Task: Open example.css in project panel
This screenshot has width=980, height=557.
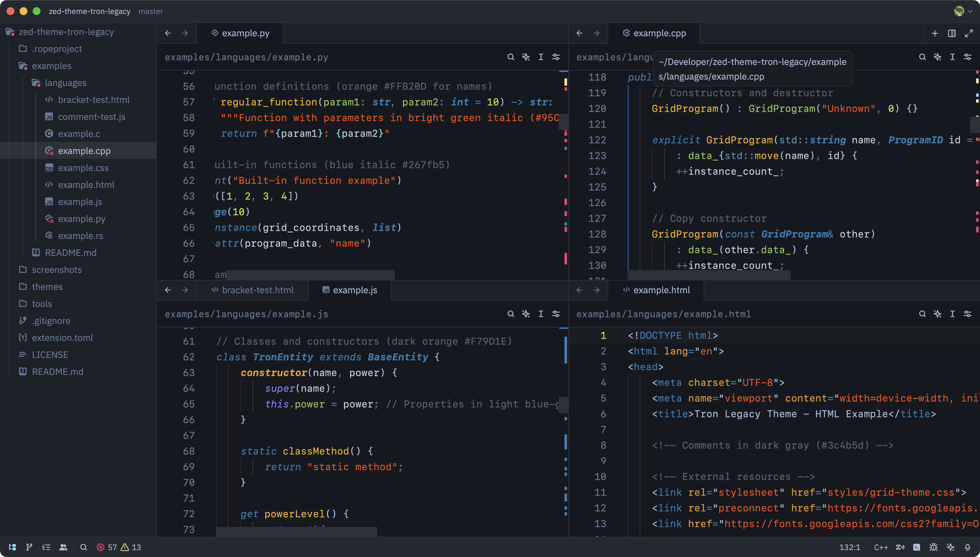Action: coord(78,168)
